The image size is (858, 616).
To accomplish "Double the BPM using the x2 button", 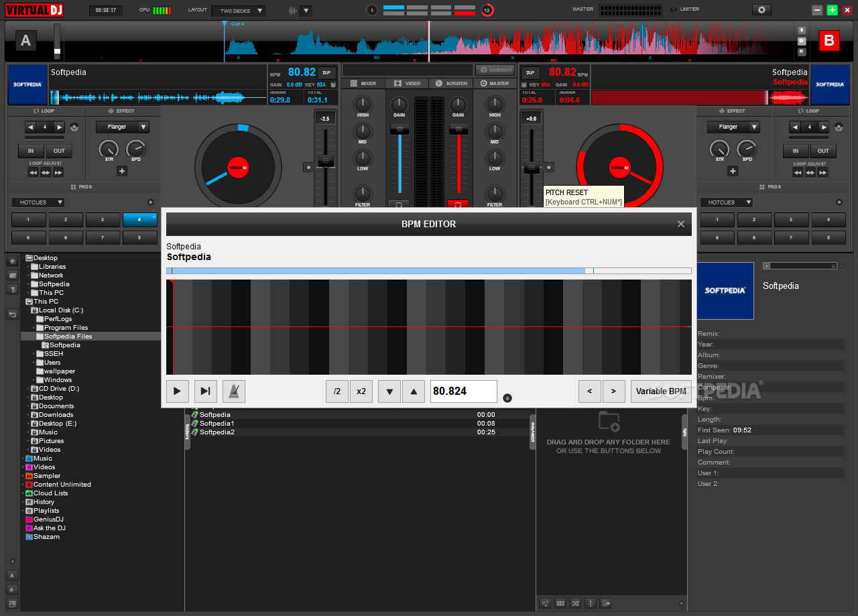I will point(361,391).
